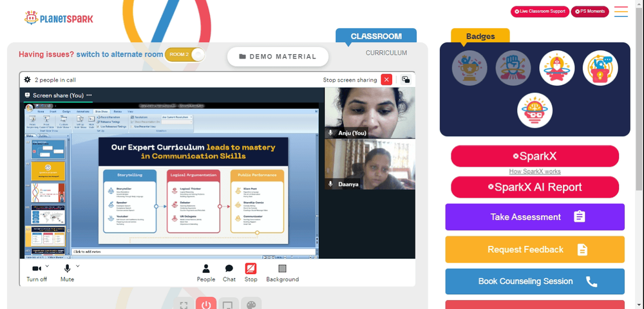Stop screen sharing with red X

tap(386, 80)
